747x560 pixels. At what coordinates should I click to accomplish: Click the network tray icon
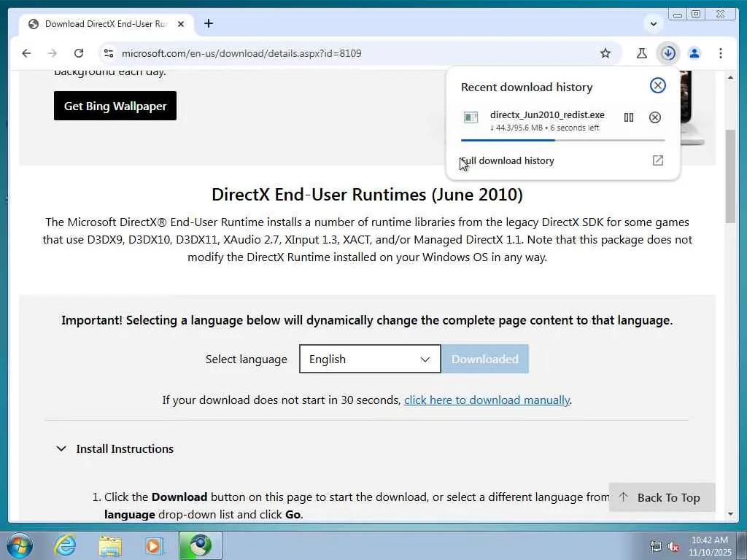[x=656, y=547]
